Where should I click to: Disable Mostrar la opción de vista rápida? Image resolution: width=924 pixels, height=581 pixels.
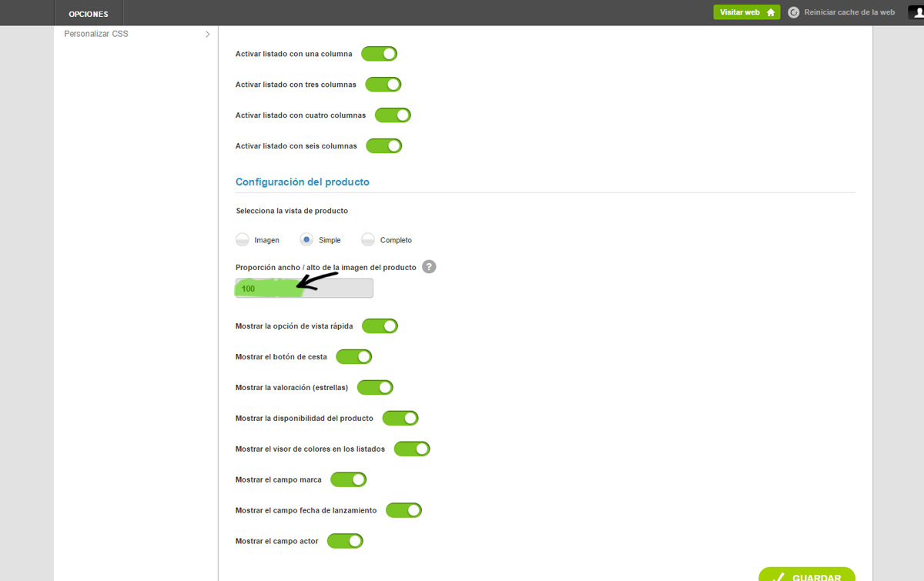point(380,326)
